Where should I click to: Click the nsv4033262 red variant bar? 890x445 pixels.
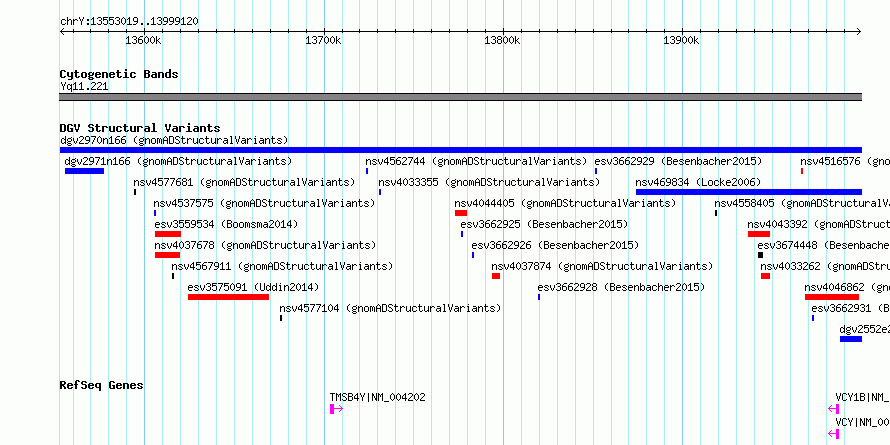[766, 276]
